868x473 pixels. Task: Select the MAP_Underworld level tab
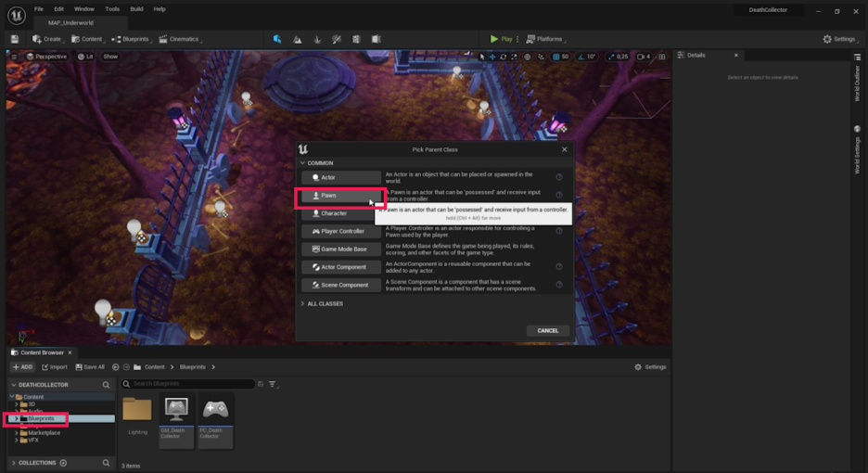[x=70, y=22]
